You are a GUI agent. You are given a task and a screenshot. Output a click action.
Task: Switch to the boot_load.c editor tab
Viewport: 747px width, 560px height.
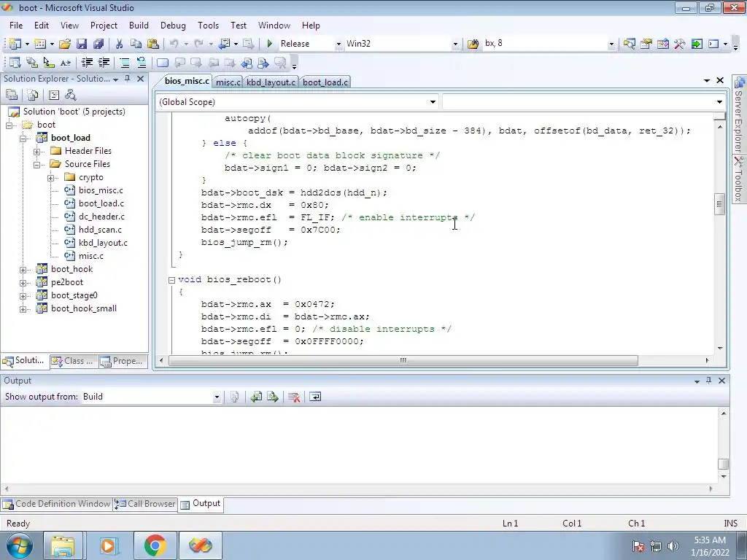[325, 82]
